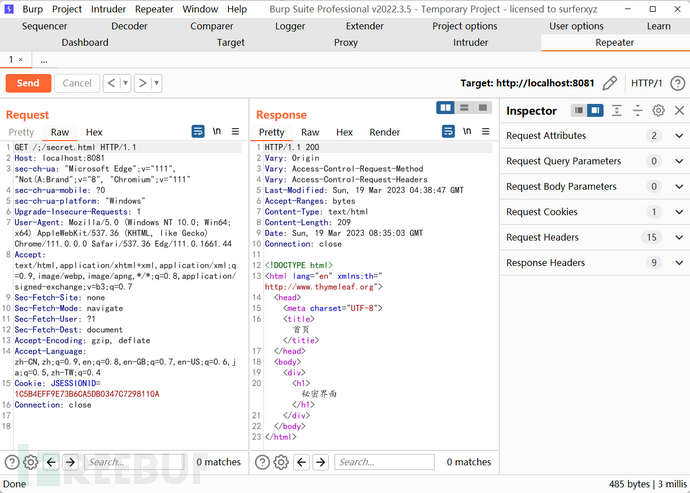Toggle Response word wrap icon
The width and height of the screenshot is (690, 493).
[448, 131]
